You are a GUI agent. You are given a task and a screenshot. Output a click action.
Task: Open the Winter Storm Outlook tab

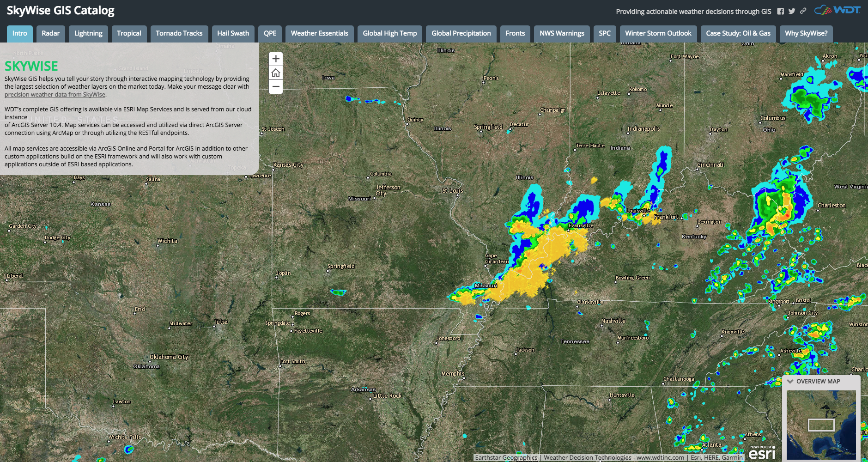click(658, 33)
